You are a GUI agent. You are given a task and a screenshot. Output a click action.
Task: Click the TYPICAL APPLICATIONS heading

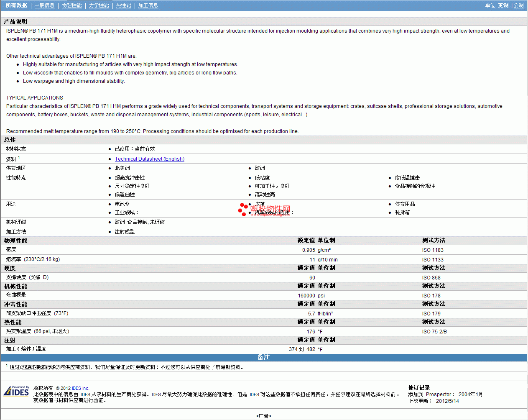pyautogui.click(x=35, y=98)
